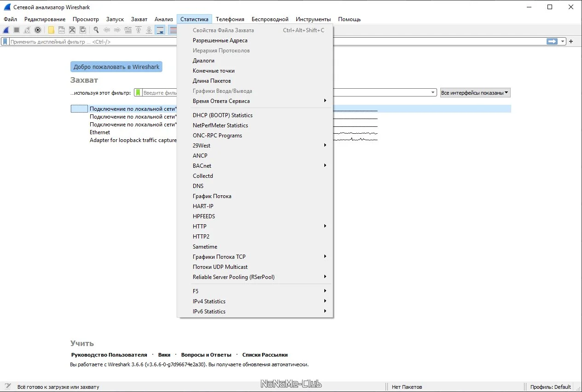
Task: Click the Добро пожаловать в Wireshark banner
Action: click(x=116, y=67)
